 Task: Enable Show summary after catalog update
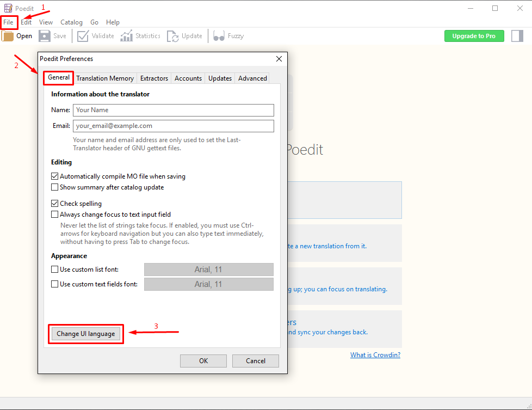point(54,187)
